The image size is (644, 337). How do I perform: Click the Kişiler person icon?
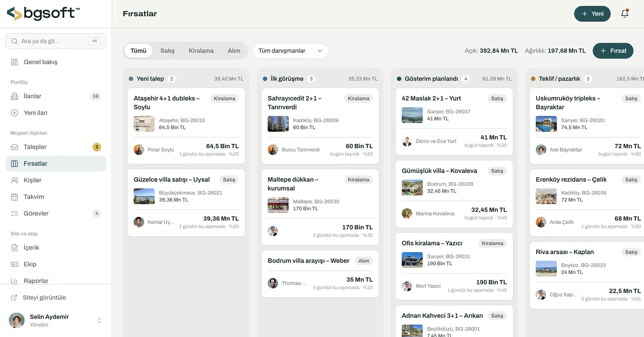[x=14, y=180]
